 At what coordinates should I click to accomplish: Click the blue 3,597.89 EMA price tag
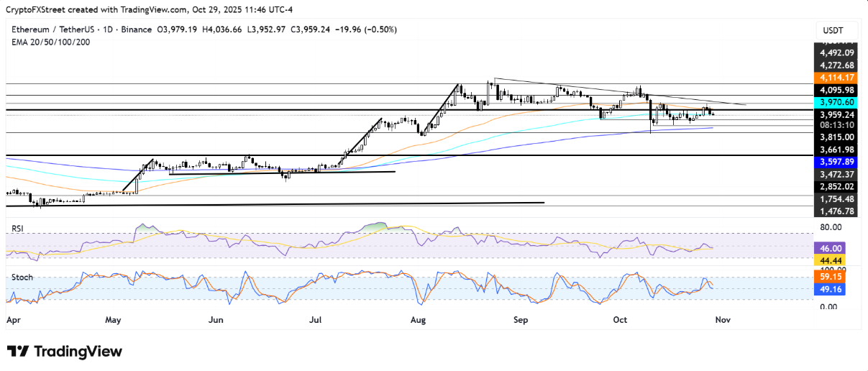[x=836, y=162]
